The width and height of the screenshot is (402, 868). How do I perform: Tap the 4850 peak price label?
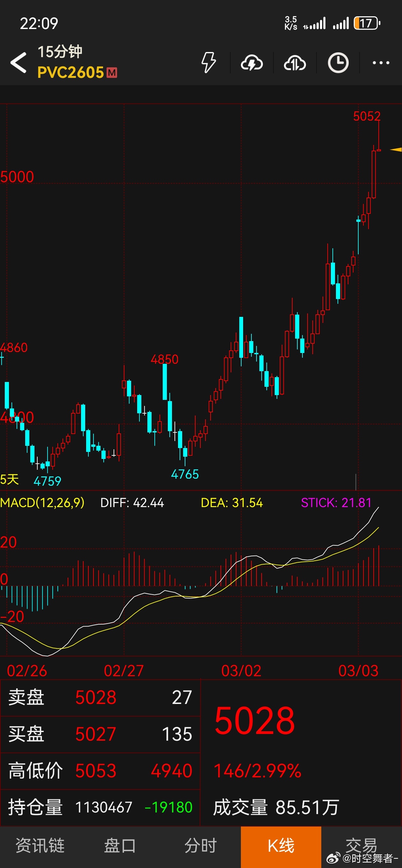[x=164, y=360]
